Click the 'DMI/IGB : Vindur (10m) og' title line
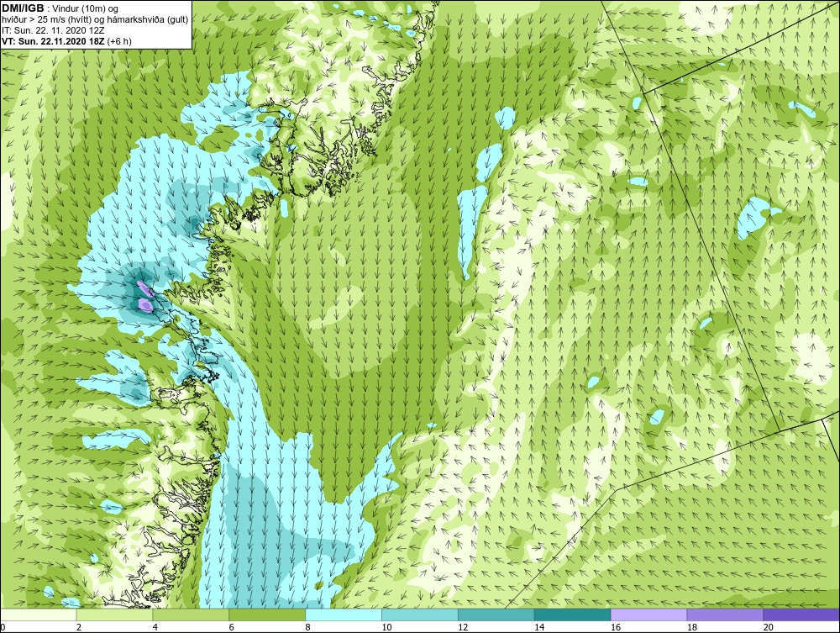This screenshot has height=633, width=840. pyautogui.click(x=60, y=8)
